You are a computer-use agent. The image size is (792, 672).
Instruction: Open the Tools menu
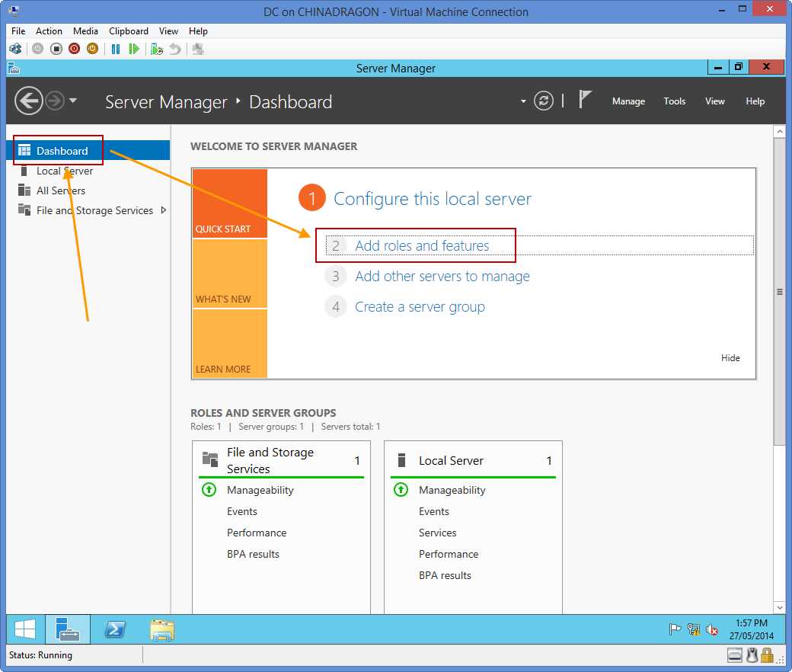(674, 101)
